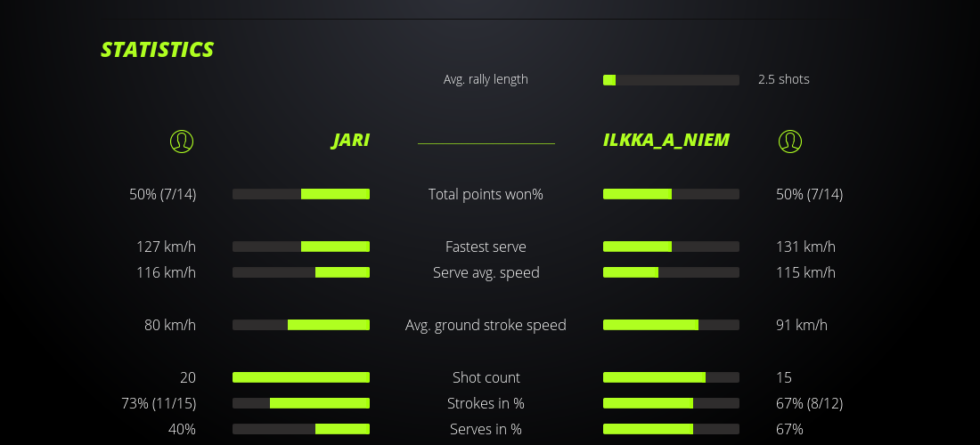Click ILKKA_A_NIEM's Avg. ground stroke speed bar
Viewport: 980px width, 445px height.
click(x=671, y=325)
